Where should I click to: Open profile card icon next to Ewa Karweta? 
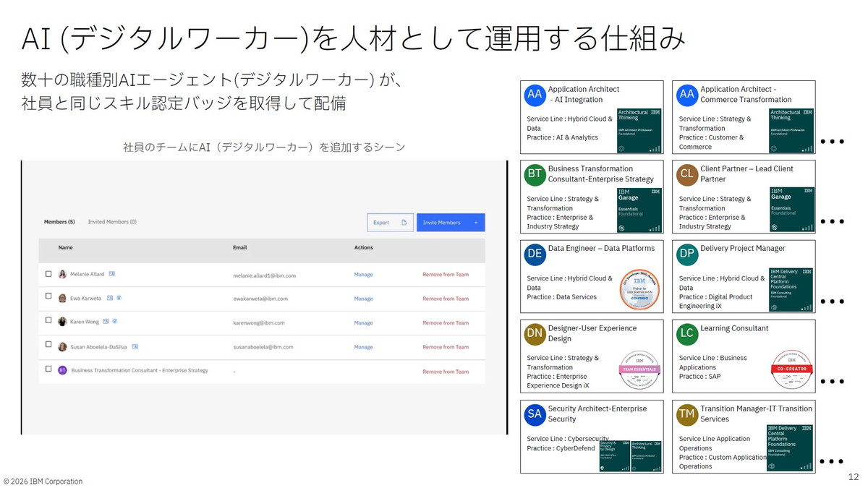pyautogui.click(x=110, y=298)
